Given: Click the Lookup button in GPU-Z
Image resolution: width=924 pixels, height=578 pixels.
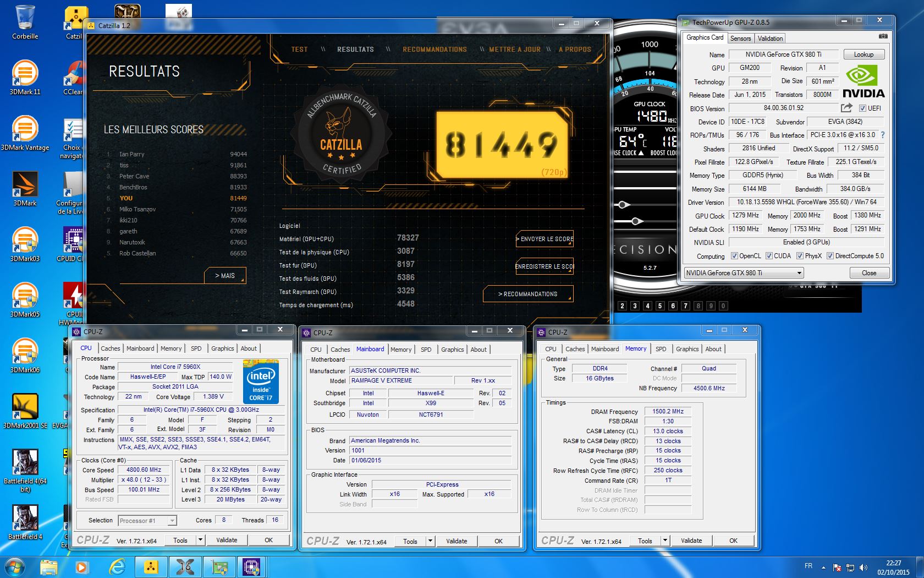Looking at the screenshot, I should pyautogui.click(x=864, y=54).
